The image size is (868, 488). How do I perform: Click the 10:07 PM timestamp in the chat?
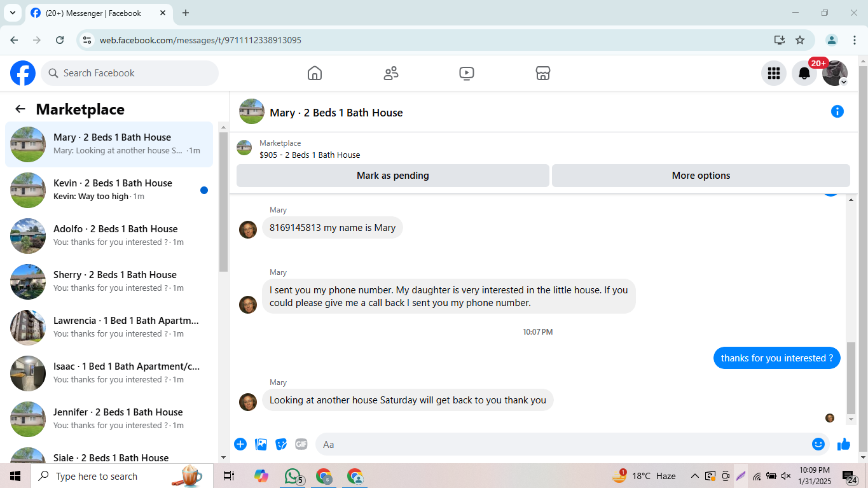tap(538, 332)
